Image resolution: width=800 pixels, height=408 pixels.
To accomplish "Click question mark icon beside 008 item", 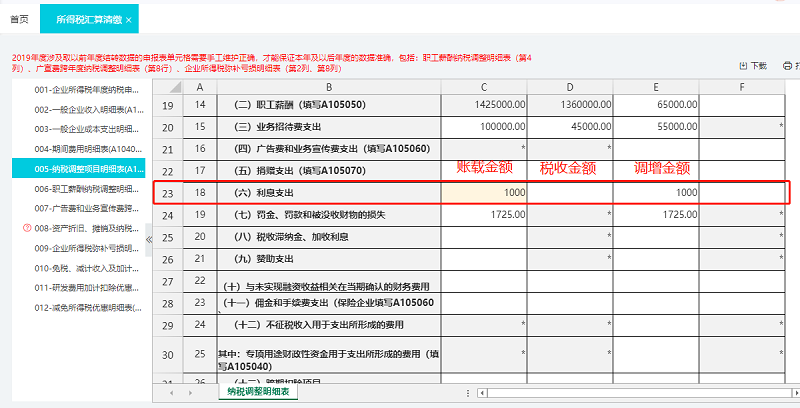I will (28, 228).
